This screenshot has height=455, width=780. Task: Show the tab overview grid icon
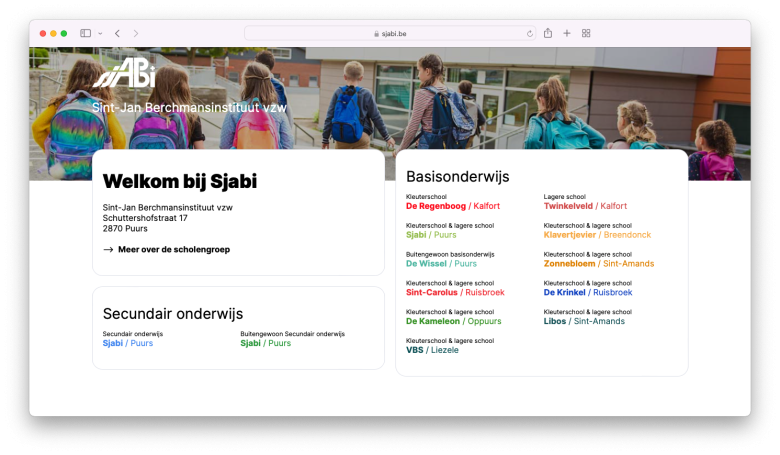coord(586,33)
